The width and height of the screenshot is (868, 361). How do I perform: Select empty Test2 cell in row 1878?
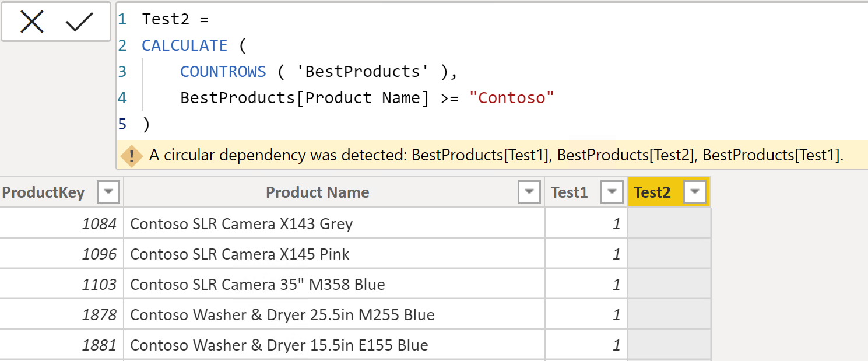pyautogui.click(x=669, y=314)
